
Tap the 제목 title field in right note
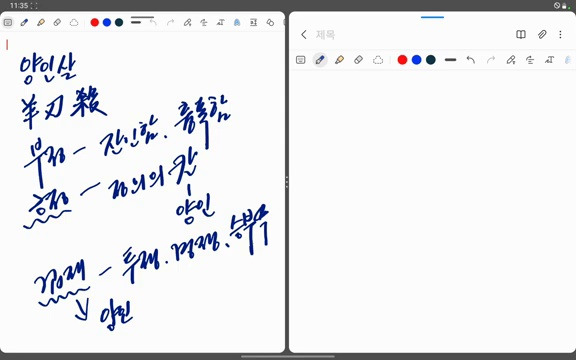click(325, 35)
